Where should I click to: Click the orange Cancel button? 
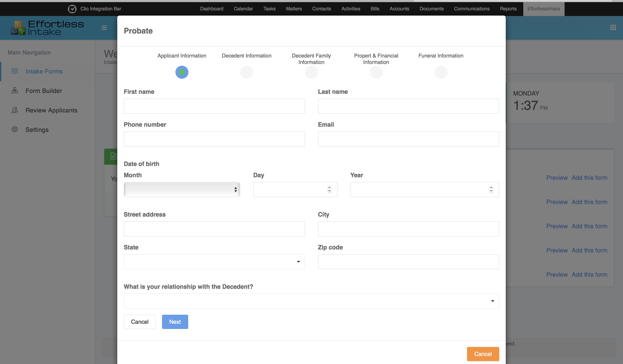pos(483,354)
